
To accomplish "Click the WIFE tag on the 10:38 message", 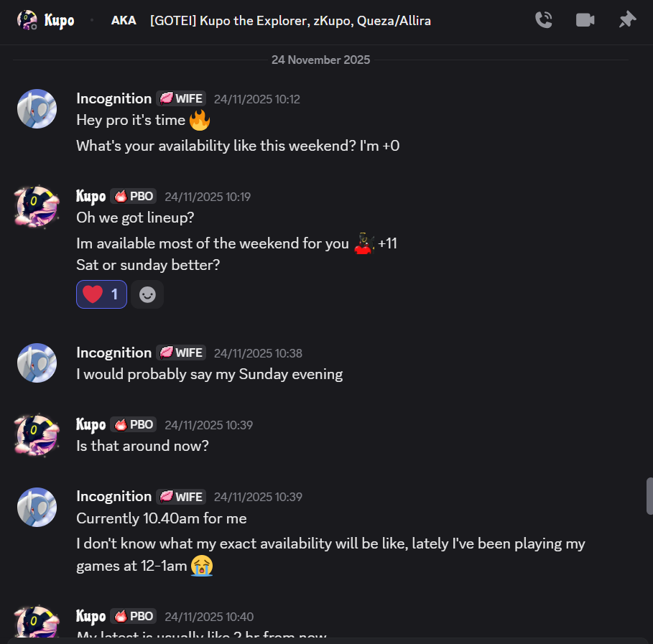I will pos(181,353).
